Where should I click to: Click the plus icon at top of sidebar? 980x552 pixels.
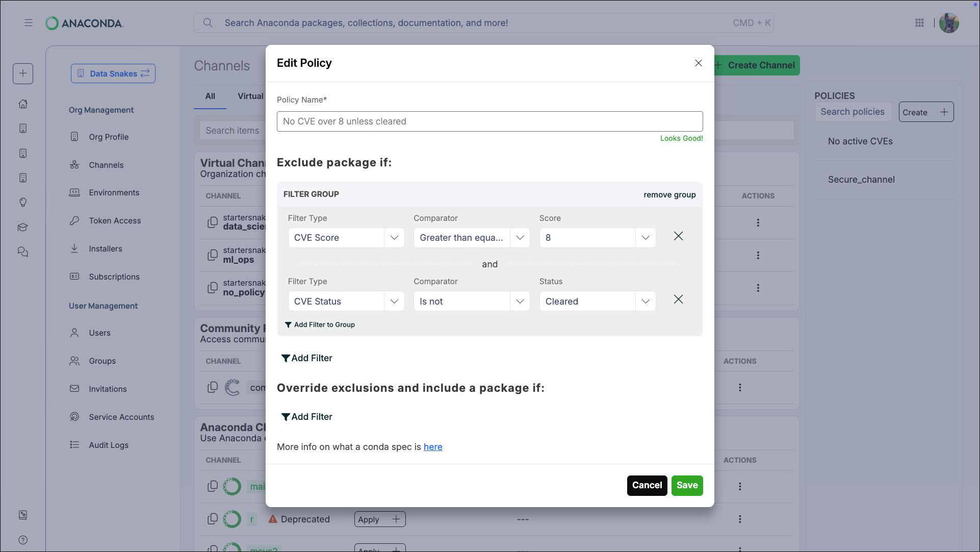pyautogui.click(x=23, y=73)
